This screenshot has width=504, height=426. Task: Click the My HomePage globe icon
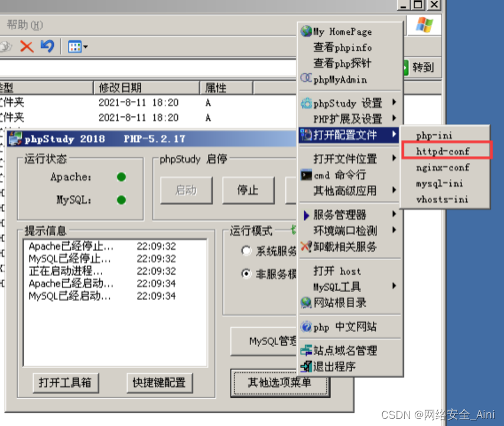(306, 31)
